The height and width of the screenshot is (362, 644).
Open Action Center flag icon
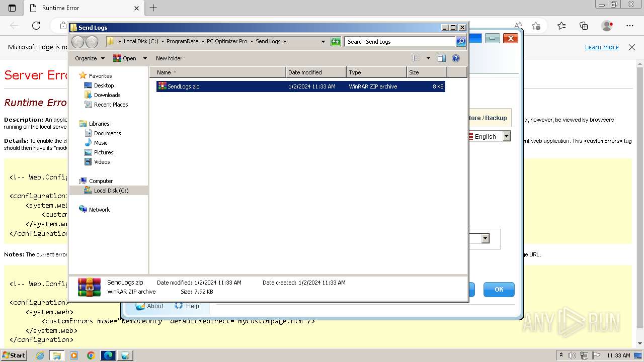(596, 355)
